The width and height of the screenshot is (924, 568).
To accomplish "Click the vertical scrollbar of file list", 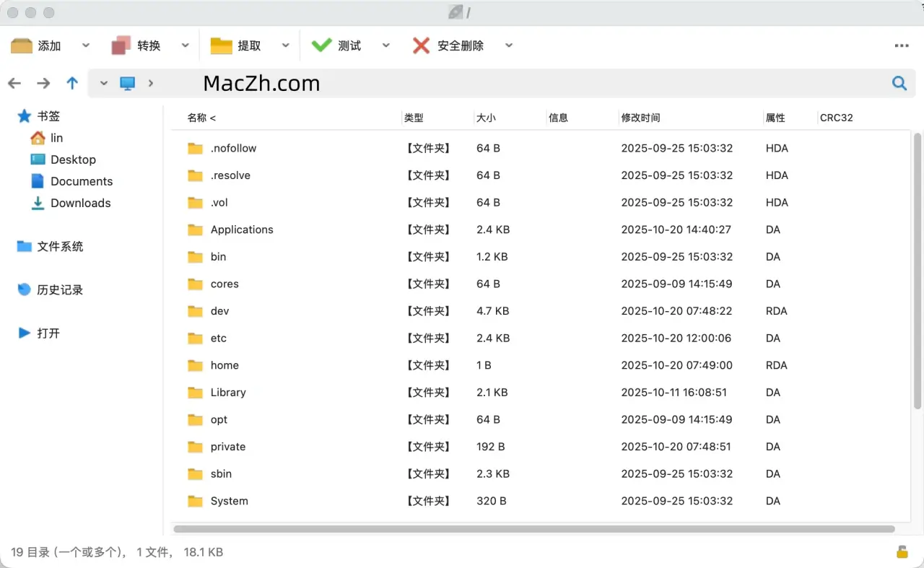I will click(x=918, y=271).
